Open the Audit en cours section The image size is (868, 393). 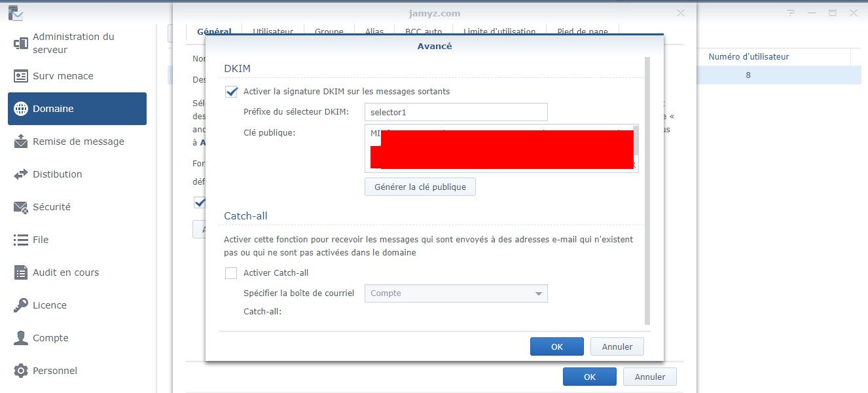click(x=77, y=272)
